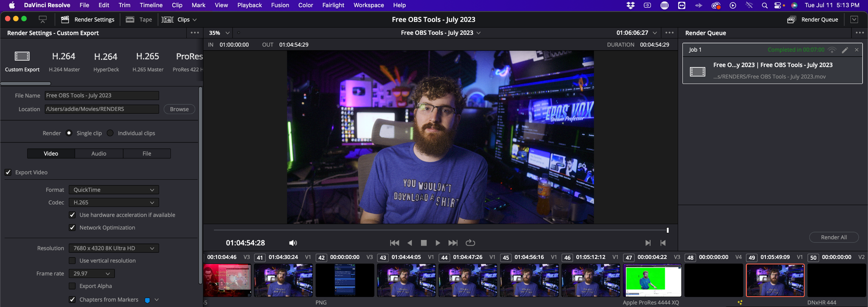Image resolution: width=868 pixels, height=307 pixels.
Task: Enable the Export Alpha checkbox
Action: click(72, 286)
